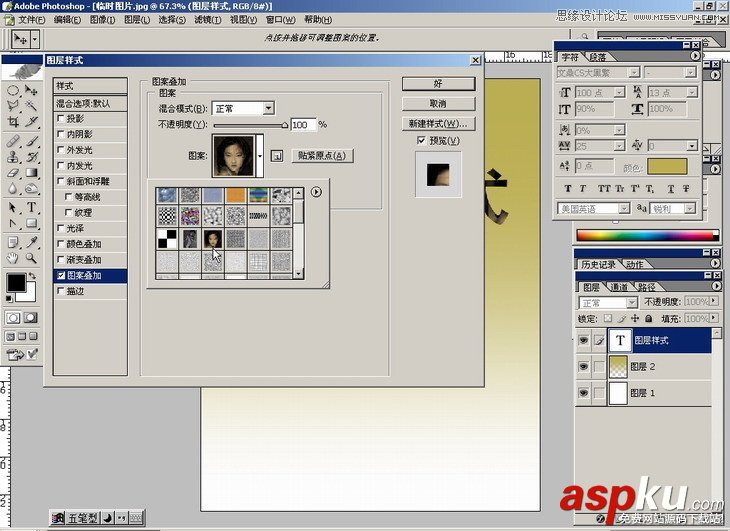The width and height of the screenshot is (730, 531).
Task: Select the Rectangle Shape tool
Action: tap(31, 223)
